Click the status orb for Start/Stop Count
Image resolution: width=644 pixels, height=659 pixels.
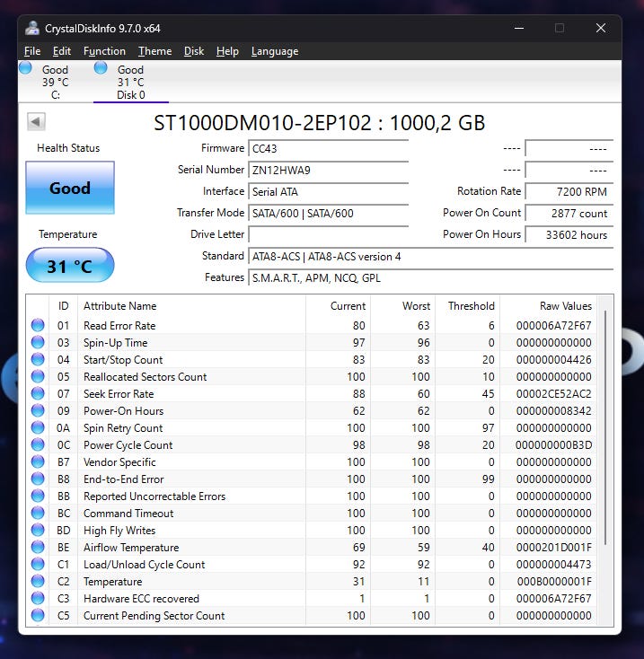click(x=38, y=359)
